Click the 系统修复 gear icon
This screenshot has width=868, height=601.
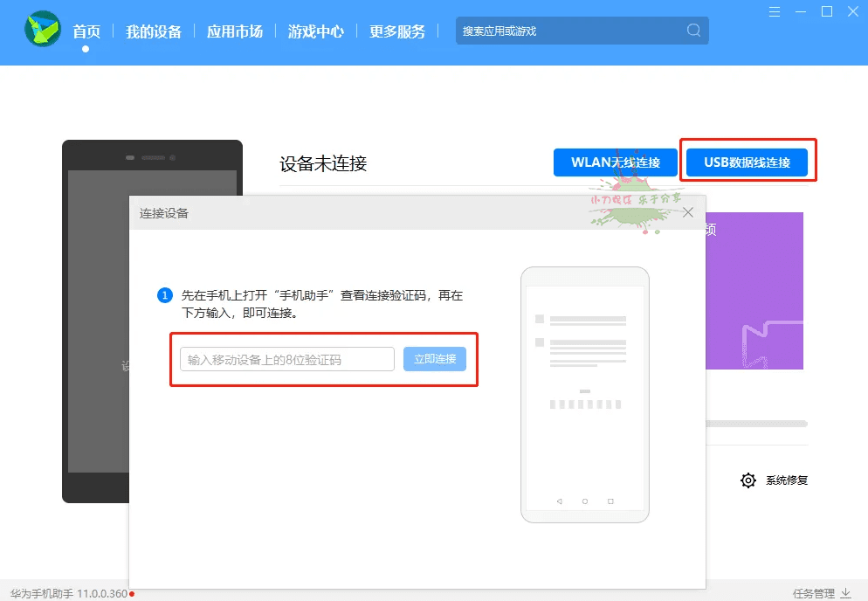click(747, 480)
